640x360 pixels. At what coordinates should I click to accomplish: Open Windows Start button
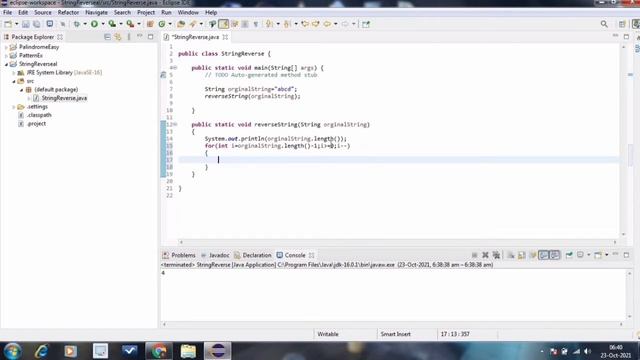tap(12, 351)
